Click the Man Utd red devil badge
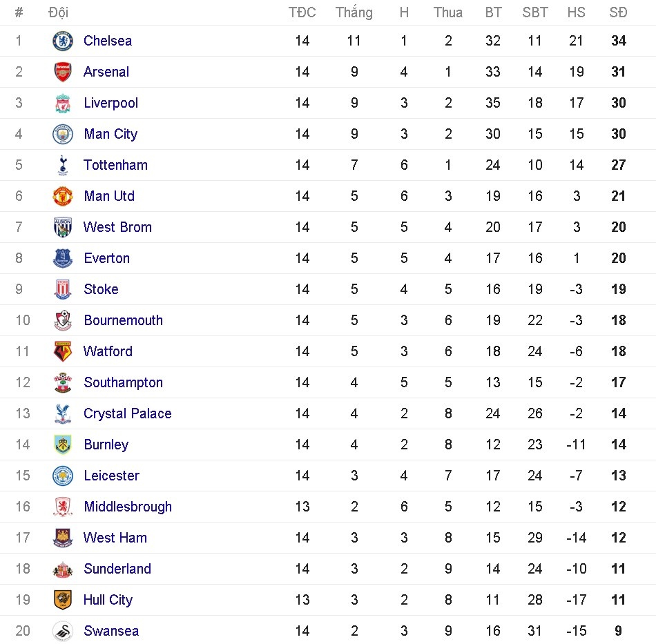The height and width of the screenshot is (644, 656). (61, 196)
